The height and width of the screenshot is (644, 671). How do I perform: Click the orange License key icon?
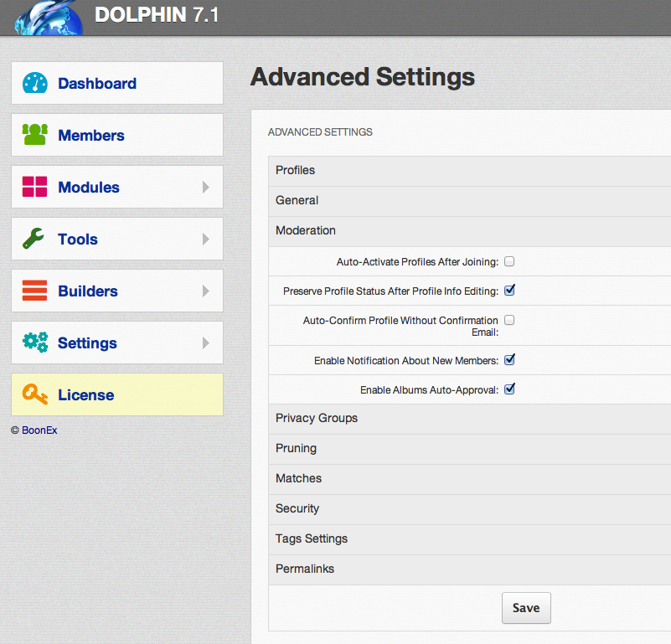(35, 394)
